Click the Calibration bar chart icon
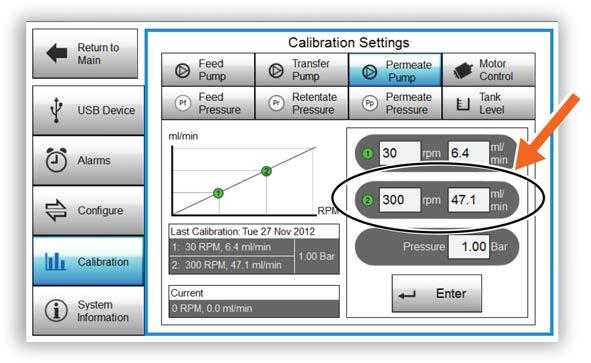 55,261
